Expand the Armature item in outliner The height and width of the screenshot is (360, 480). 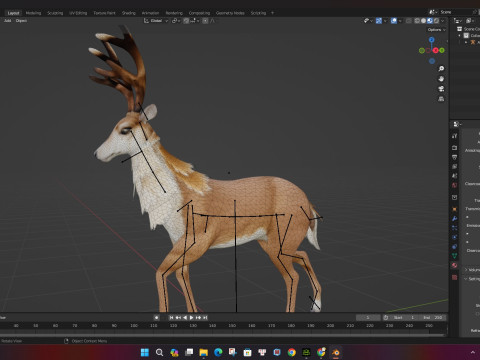[x=466, y=42]
